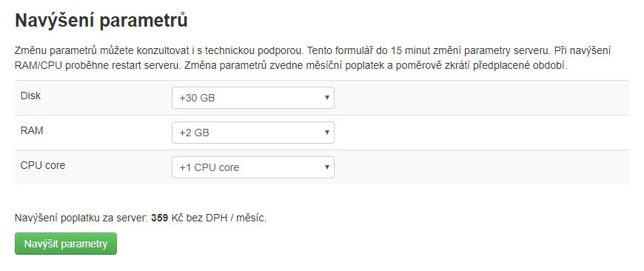This screenshot has width=644, height=271.
Task: Expand the RAM dropdown menu
Action: [253, 133]
